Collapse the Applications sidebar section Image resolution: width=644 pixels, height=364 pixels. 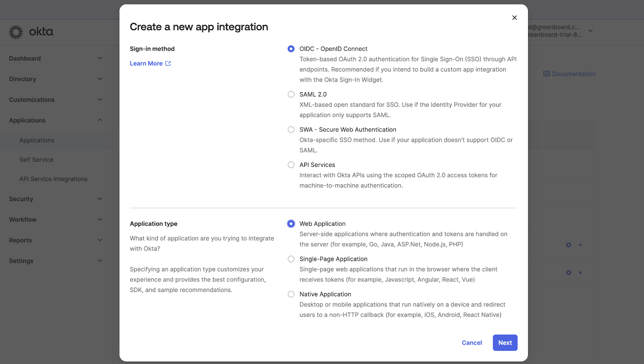tap(56, 120)
